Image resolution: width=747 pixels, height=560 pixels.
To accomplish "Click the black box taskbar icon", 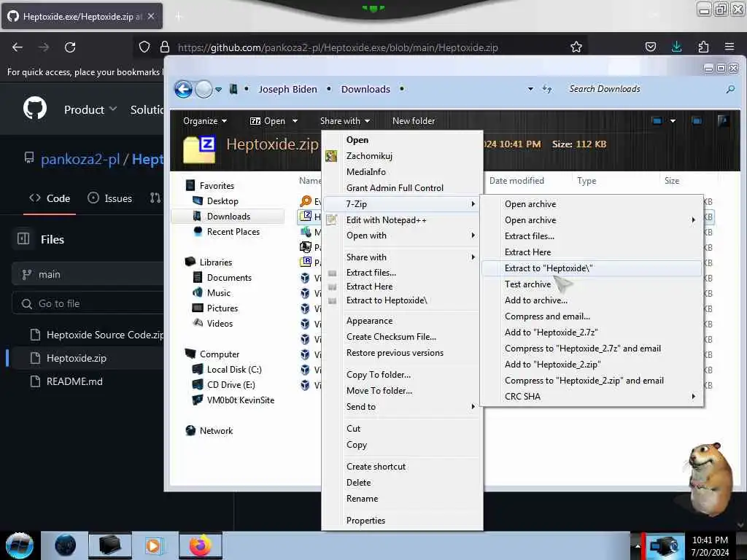I will pyautogui.click(x=109, y=545).
